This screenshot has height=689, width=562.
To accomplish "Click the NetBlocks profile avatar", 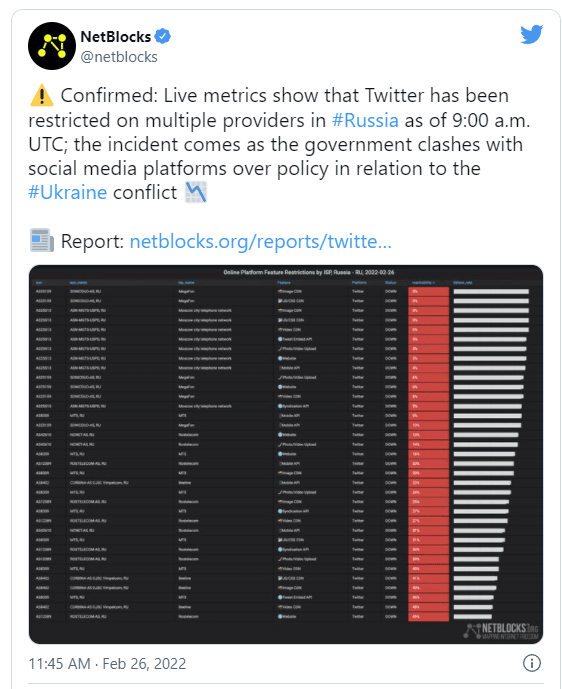I will (x=51, y=46).
